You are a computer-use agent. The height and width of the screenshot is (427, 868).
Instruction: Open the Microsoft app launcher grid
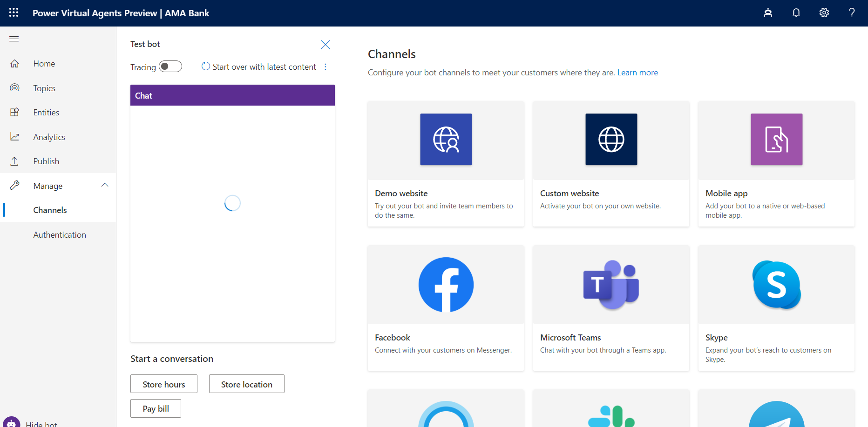13,13
